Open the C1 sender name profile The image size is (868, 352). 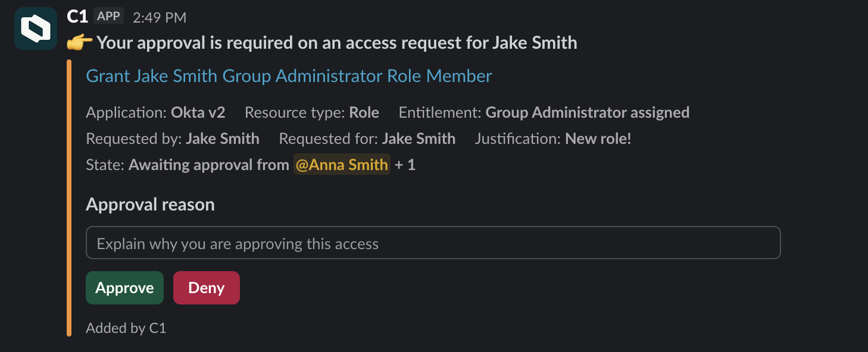coord(77,17)
